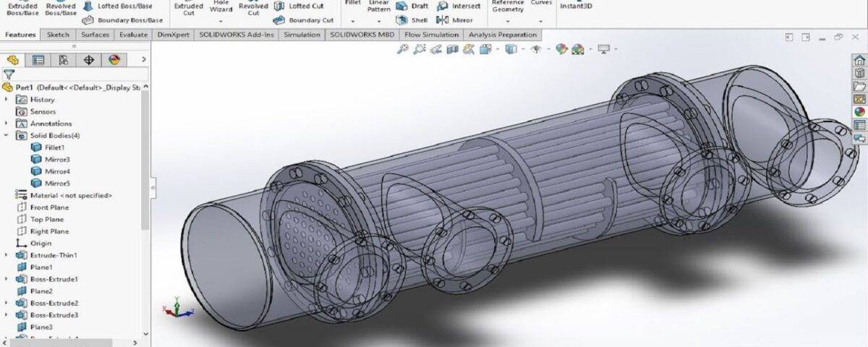Open the Analysis Preparation tab
This screenshot has height=347, width=868.
(503, 35)
